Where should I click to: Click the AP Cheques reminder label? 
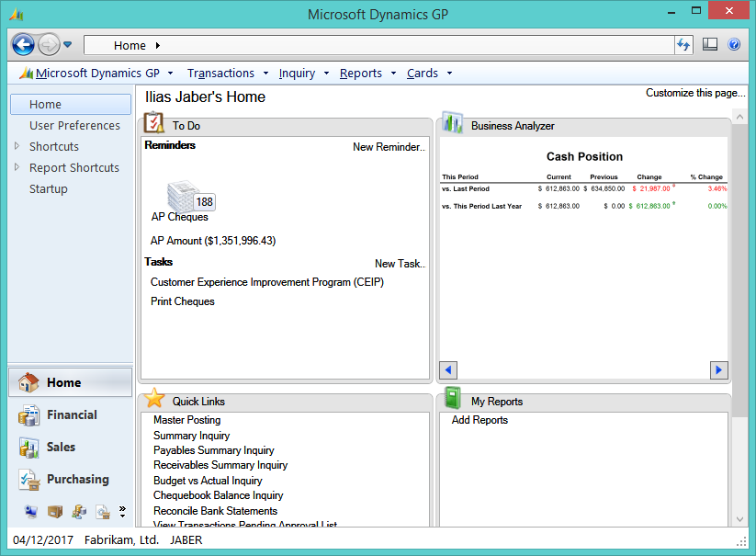(179, 217)
